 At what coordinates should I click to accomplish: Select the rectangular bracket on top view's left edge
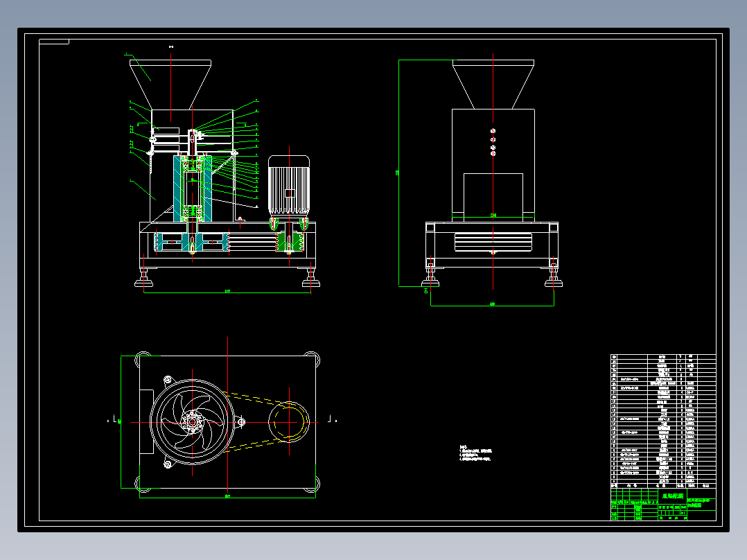point(146,422)
